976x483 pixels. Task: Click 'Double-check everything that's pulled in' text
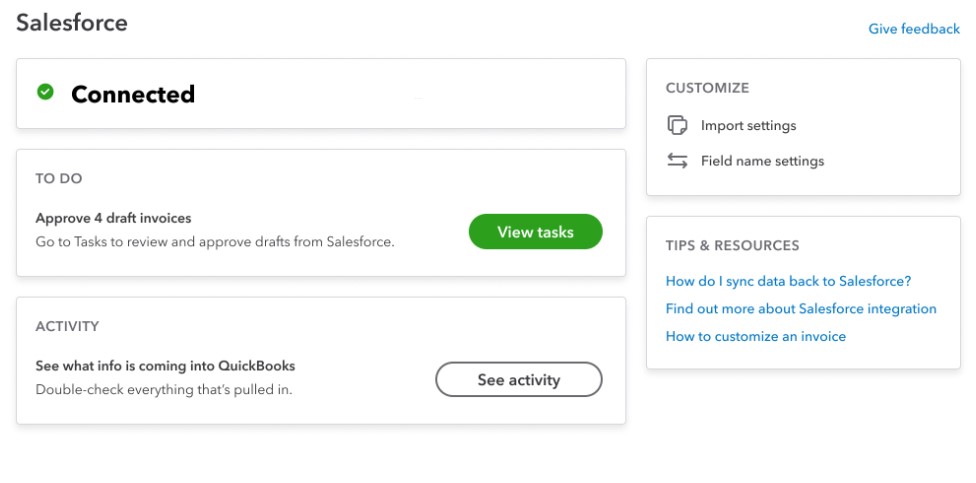[164, 390]
